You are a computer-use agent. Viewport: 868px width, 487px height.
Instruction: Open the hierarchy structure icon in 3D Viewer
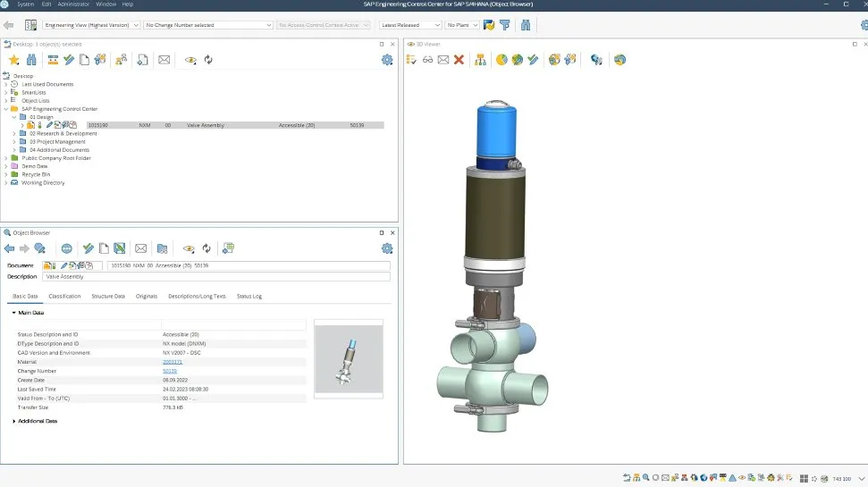tap(481, 60)
